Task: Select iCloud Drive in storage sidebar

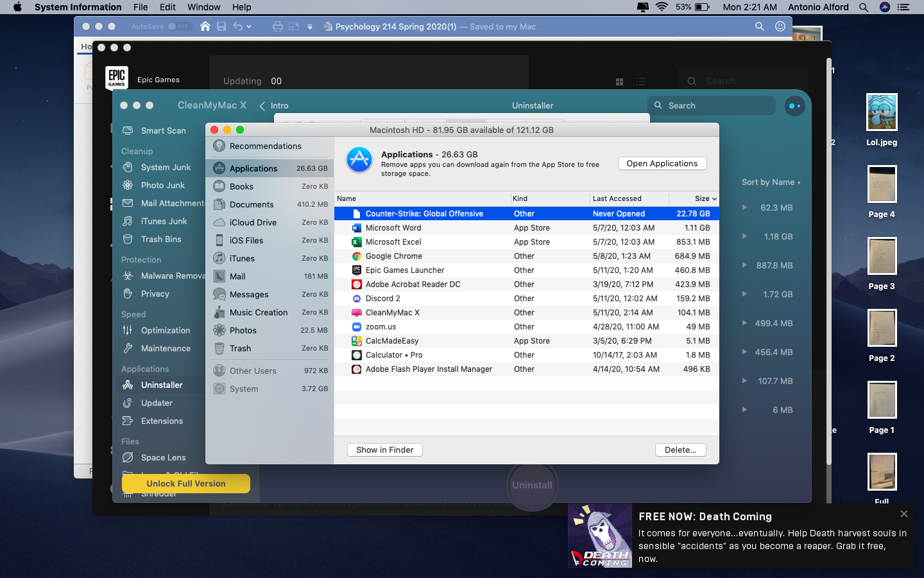Action: 269,222
